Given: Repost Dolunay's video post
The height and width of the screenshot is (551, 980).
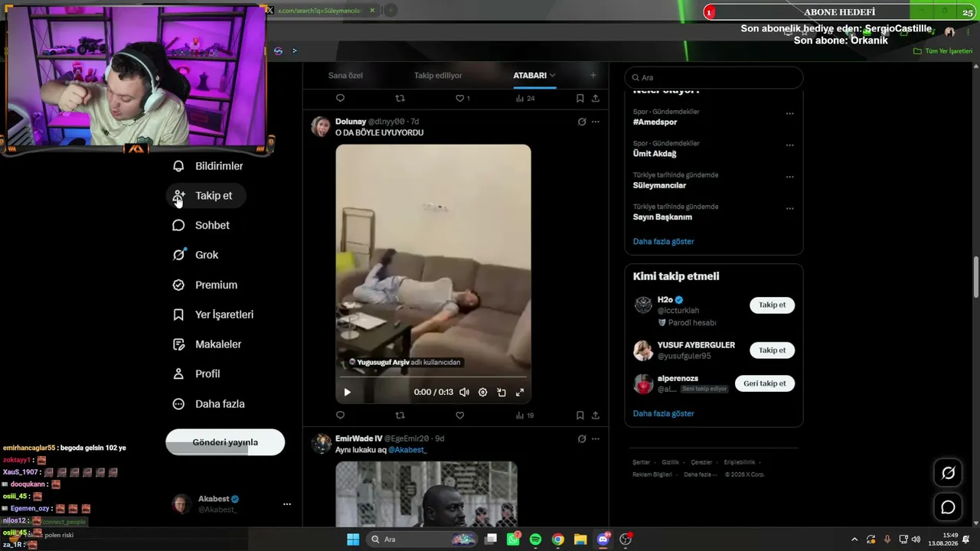Looking at the screenshot, I should pyautogui.click(x=400, y=416).
